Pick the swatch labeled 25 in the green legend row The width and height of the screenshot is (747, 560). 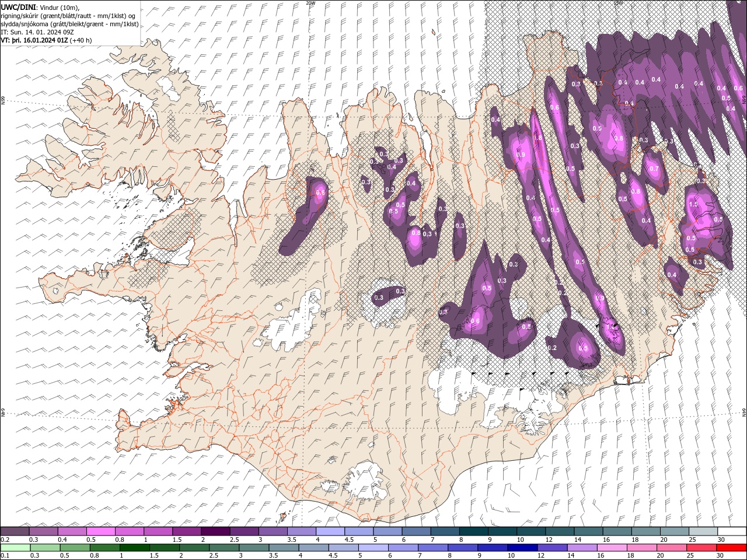point(700,548)
